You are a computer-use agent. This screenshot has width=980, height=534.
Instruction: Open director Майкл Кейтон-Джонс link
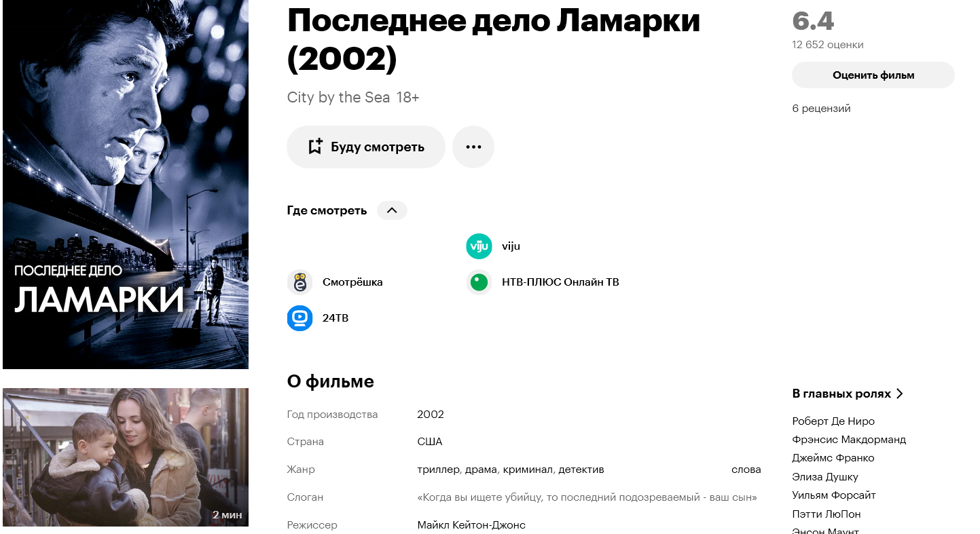click(471, 525)
